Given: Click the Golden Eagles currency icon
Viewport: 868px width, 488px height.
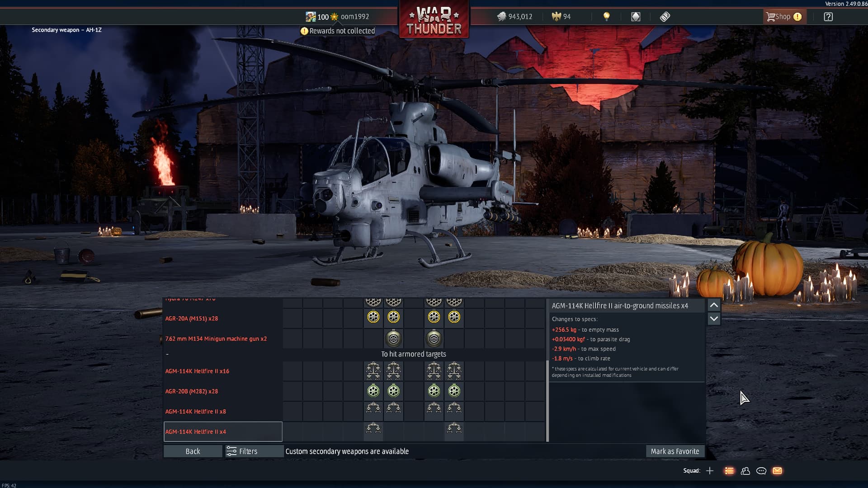Looking at the screenshot, I should pyautogui.click(x=556, y=17).
